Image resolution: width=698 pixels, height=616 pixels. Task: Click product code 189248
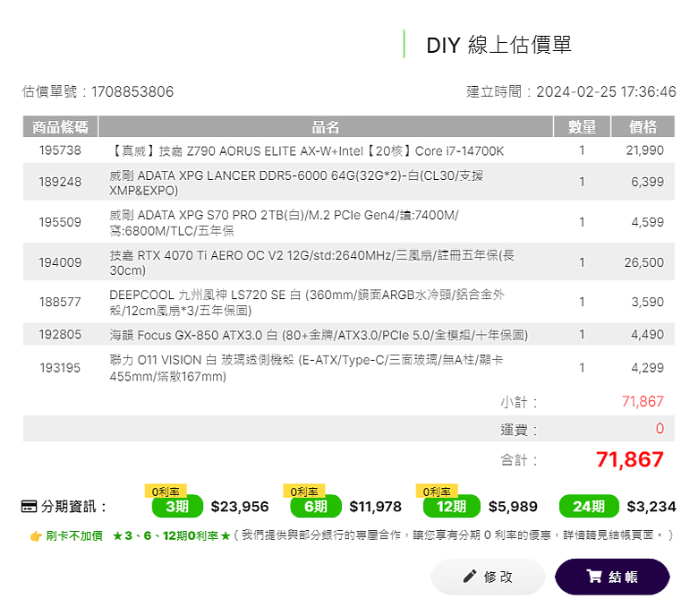click(x=60, y=182)
